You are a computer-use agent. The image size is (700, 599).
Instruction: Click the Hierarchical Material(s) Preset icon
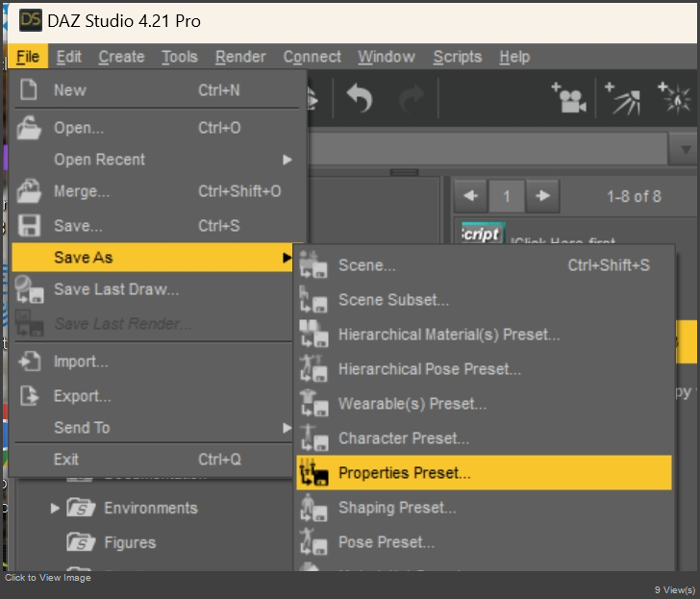tap(312, 334)
